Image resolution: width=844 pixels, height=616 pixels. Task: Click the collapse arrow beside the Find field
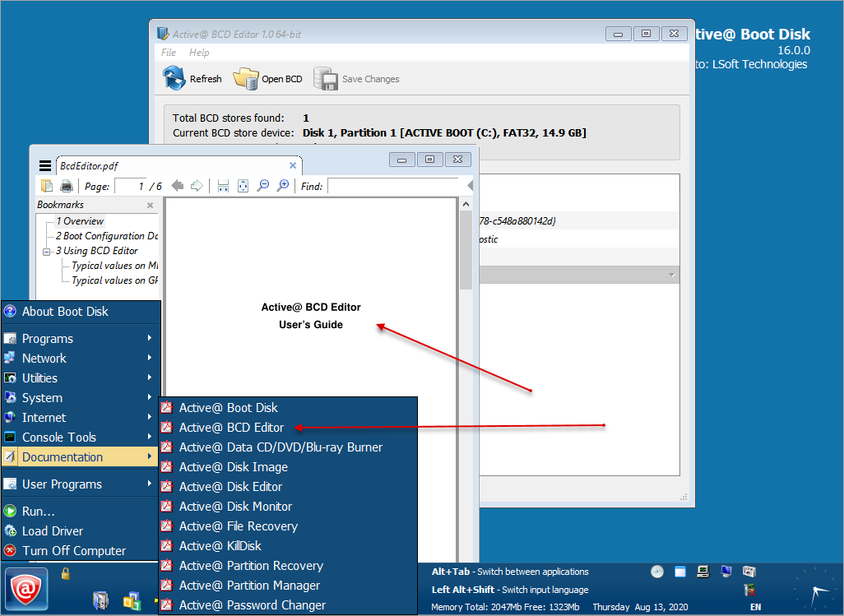470,186
